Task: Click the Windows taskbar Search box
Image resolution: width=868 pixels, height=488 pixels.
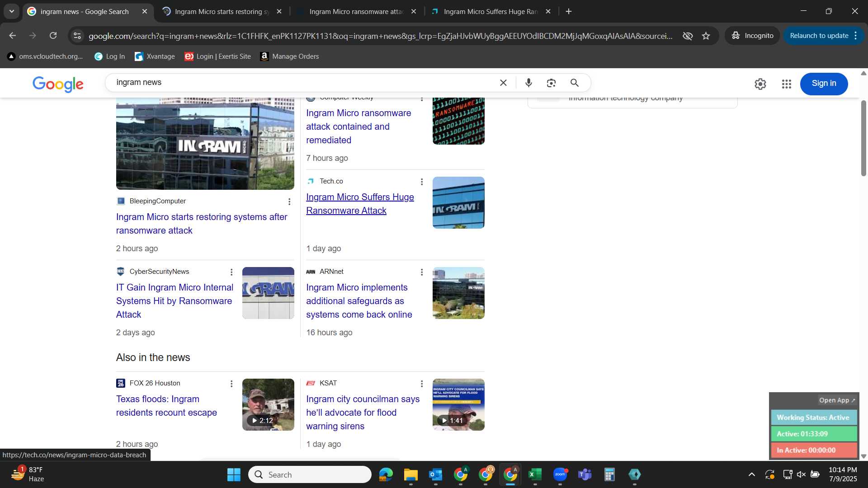Action: tap(310, 474)
